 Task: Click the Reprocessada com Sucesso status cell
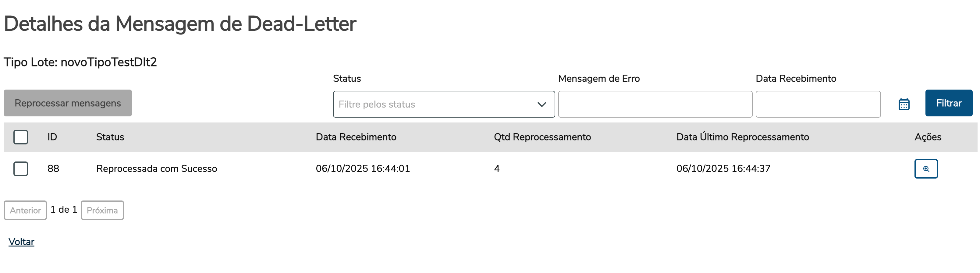point(156,168)
